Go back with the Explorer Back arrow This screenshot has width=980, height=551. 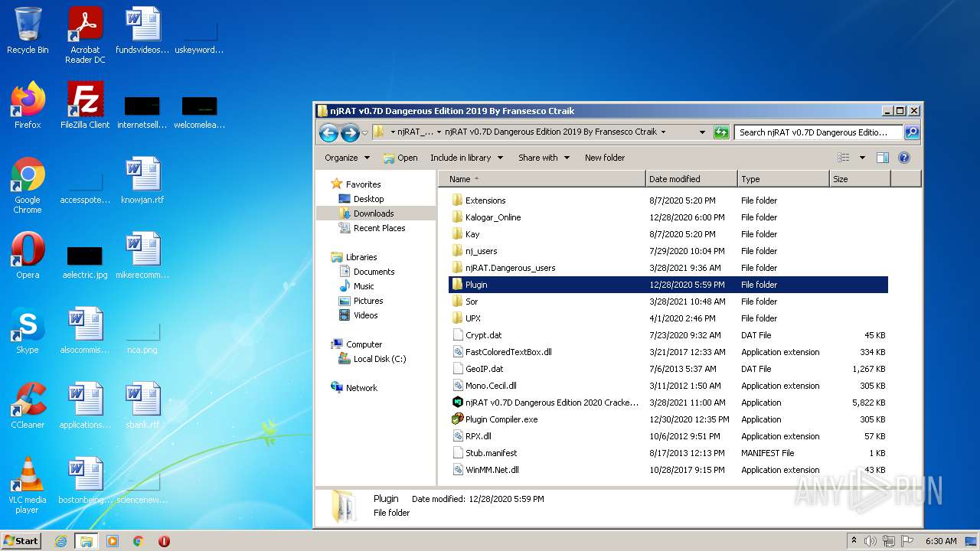coord(328,132)
